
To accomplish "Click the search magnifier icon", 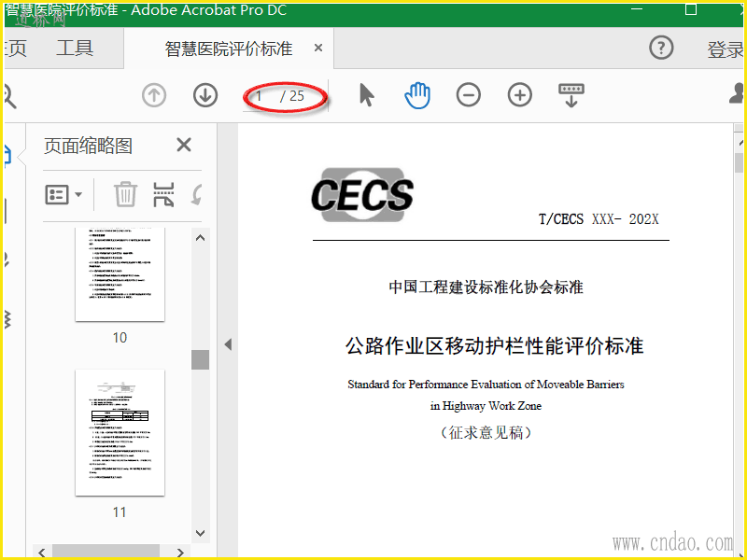I will pyautogui.click(x=9, y=96).
